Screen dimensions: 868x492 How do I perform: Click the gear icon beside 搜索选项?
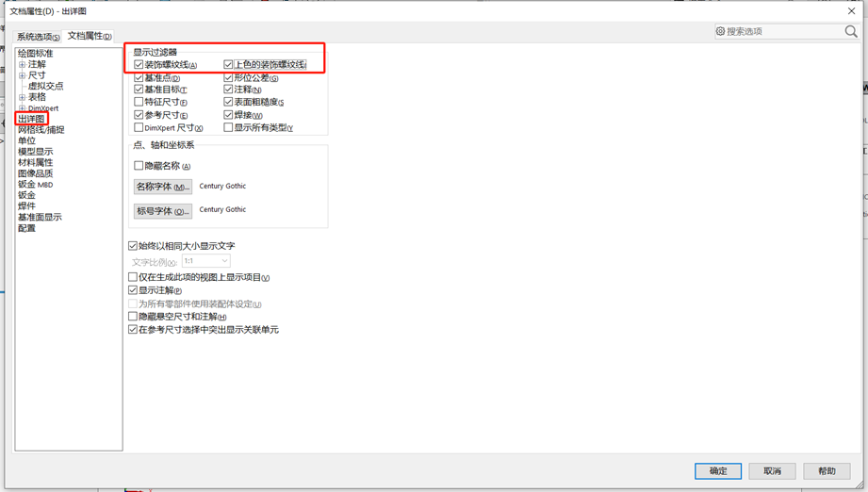721,32
